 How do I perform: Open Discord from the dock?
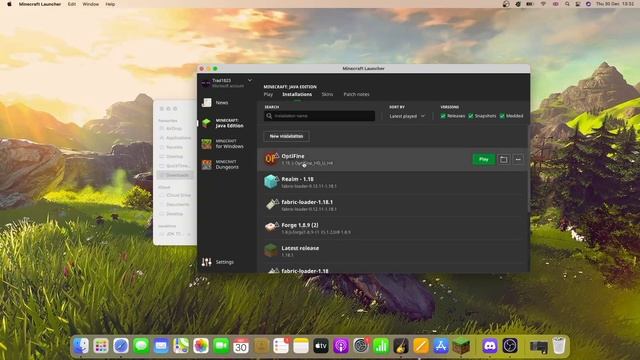tap(489, 346)
